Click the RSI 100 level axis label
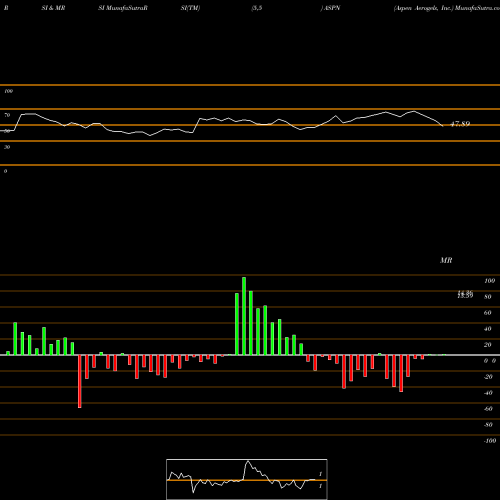Viewport: 500px width, 500px height. click(8, 91)
